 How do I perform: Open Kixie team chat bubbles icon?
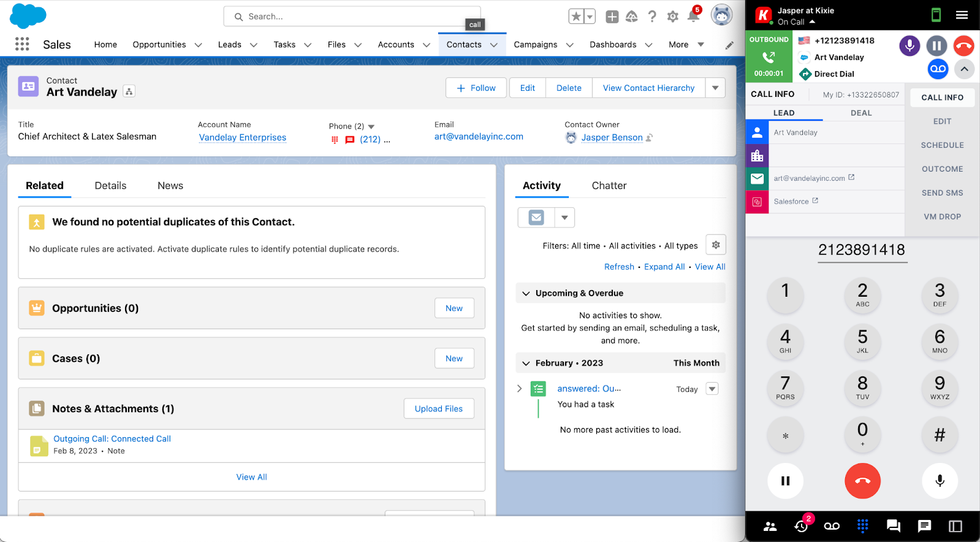click(894, 526)
